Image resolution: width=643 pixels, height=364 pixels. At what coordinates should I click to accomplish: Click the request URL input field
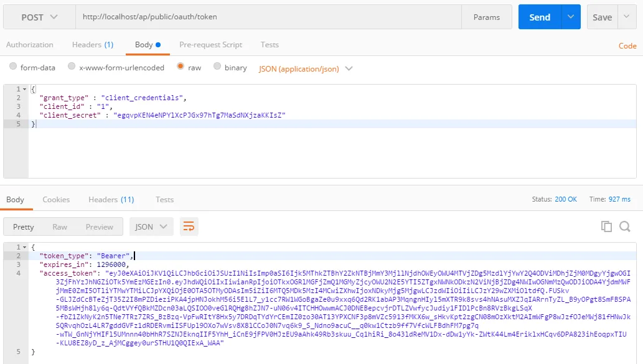pos(268,17)
